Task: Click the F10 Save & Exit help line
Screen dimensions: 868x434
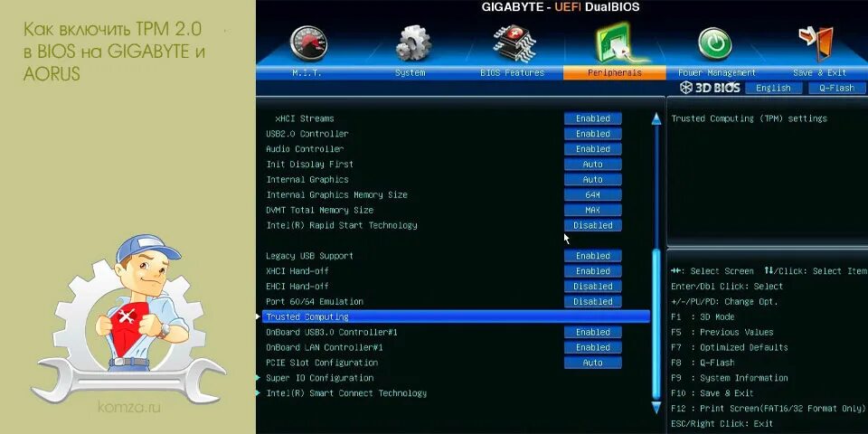Action: click(712, 393)
